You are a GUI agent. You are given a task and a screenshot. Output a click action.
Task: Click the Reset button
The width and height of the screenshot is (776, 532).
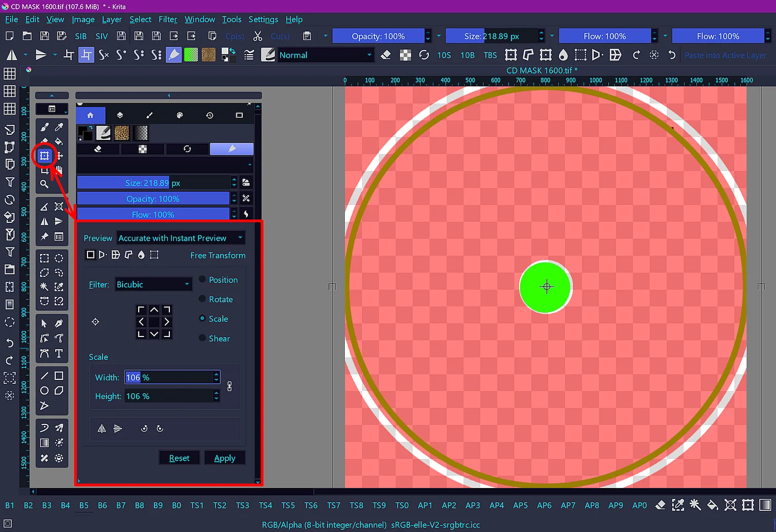pos(179,458)
